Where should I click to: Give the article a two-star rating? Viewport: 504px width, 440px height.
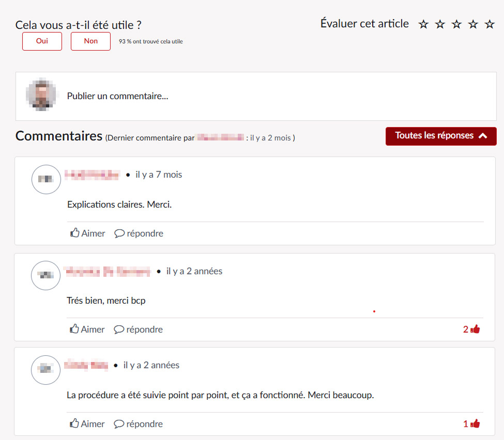point(440,24)
